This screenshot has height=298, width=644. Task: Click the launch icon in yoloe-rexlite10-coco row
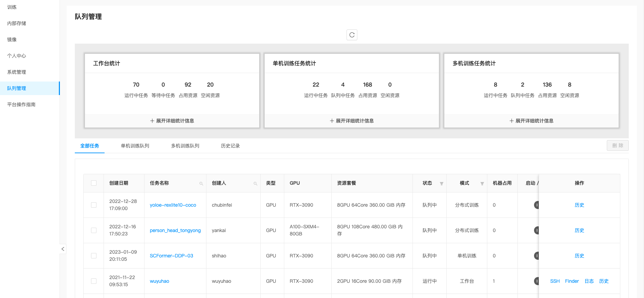tap(536, 205)
